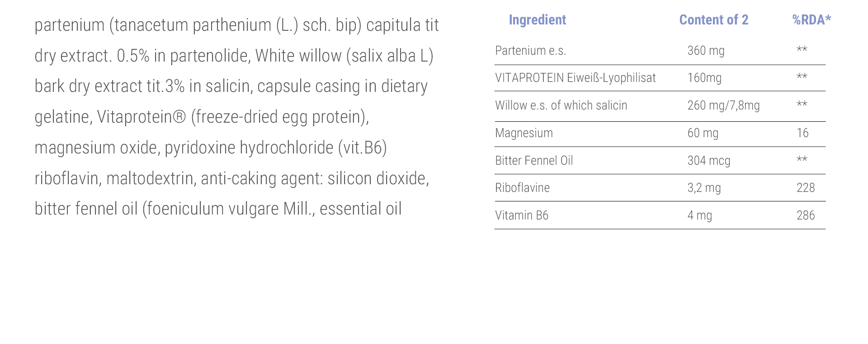This screenshot has width=868, height=344.
Task: Select the "Bitter Fennel Oil" table entry
Action: coord(534,161)
